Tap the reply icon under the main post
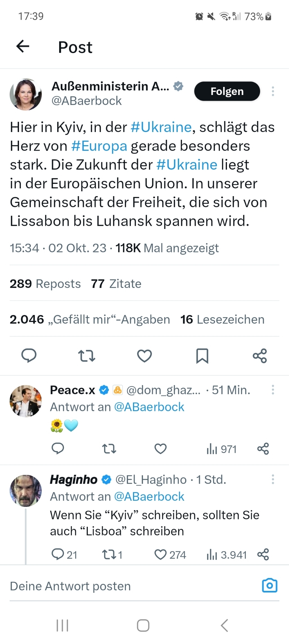The image size is (289, 644). tap(29, 356)
